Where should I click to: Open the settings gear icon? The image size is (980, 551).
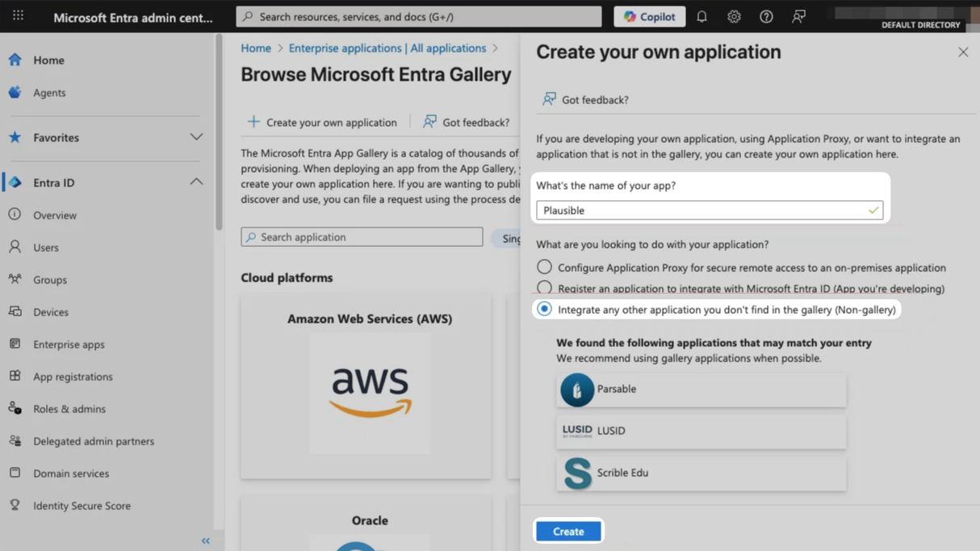coord(734,16)
